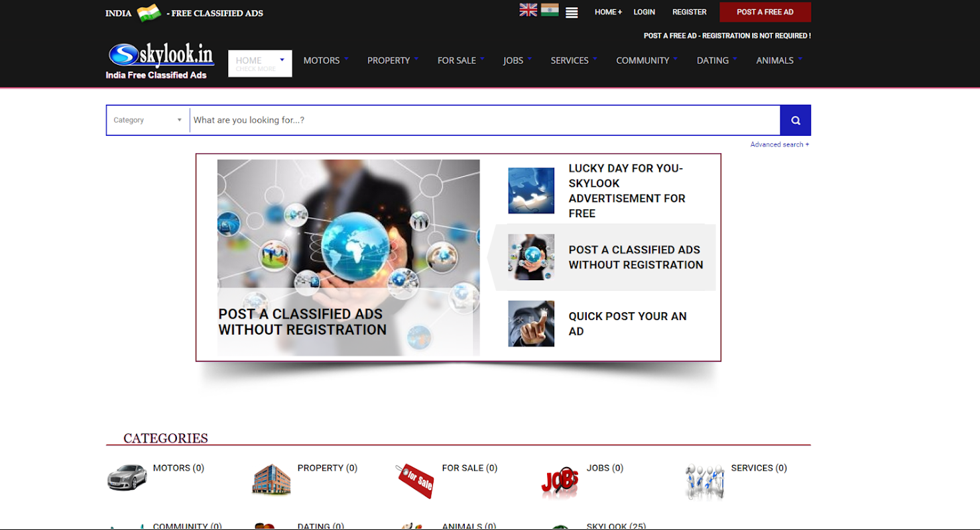Open Post a Classified Ads Without Registration headline
The image size is (980, 530).
(636, 257)
